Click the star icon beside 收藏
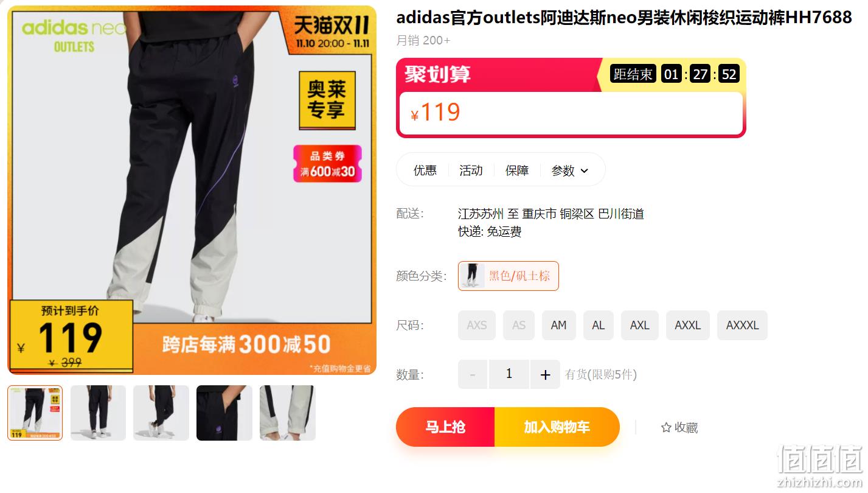 pyautogui.click(x=666, y=428)
